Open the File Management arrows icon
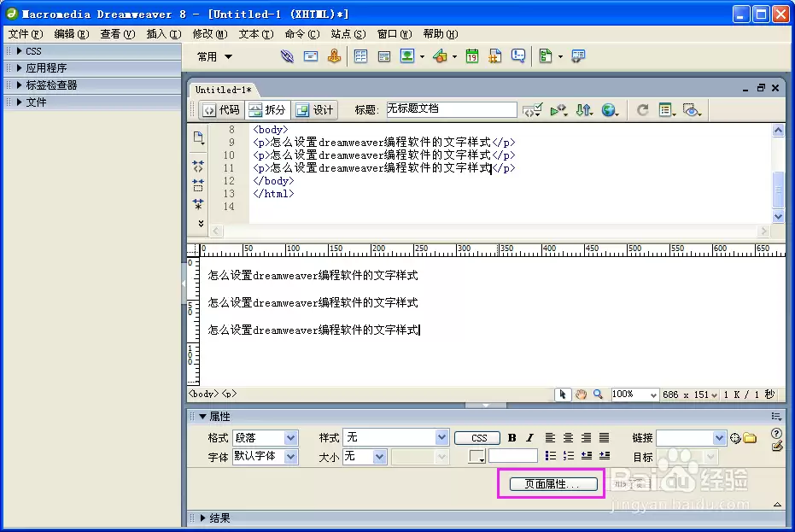795x532 pixels. pyautogui.click(x=584, y=110)
